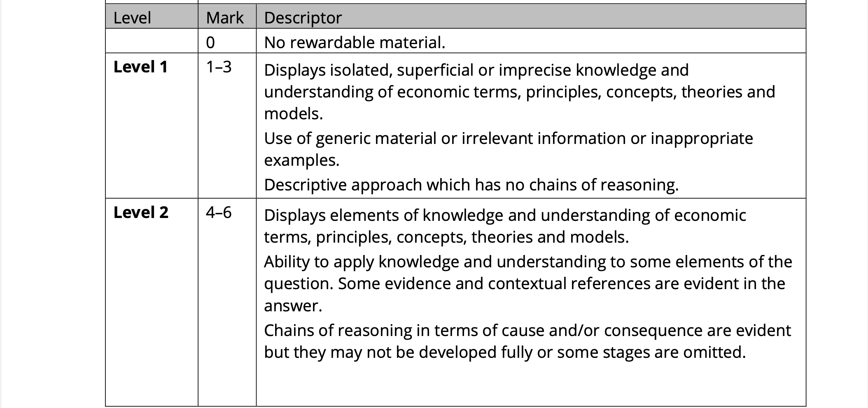This screenshot has height=408, width=868.
Task: Click the "Descriptive approach" sentence
Action: pyautogui.click(x=471, y=185)
